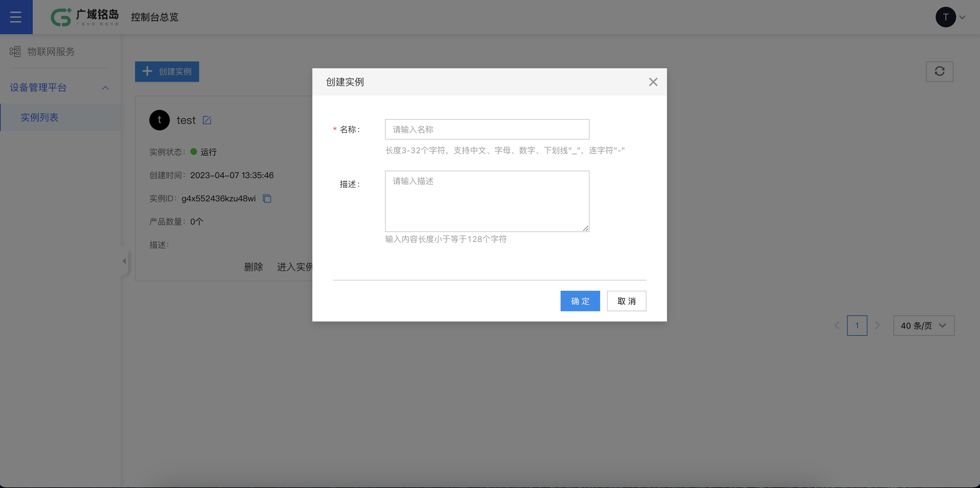The image size is (980, 488).
Task: Select page 1 in pagination
Action: (x=857, y=326)
